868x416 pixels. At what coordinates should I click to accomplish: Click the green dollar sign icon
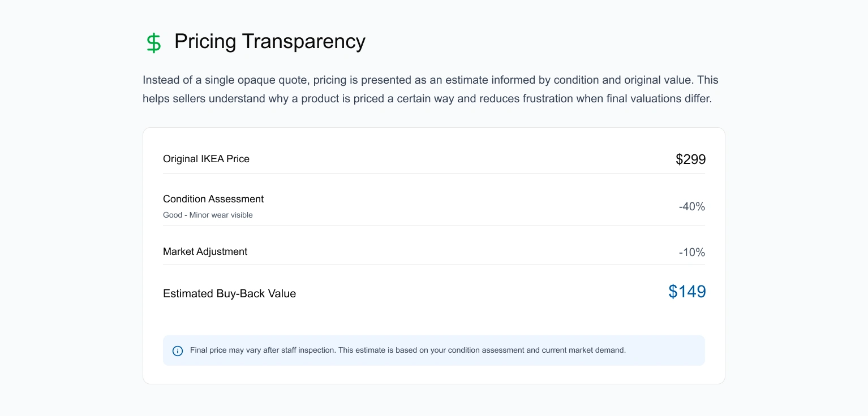click(x=153, y=43)
